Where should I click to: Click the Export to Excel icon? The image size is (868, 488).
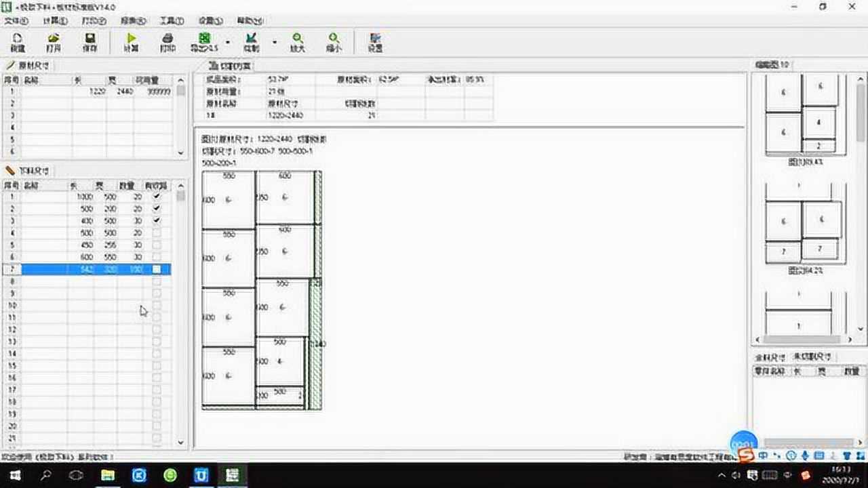click(x=204, y=42)
